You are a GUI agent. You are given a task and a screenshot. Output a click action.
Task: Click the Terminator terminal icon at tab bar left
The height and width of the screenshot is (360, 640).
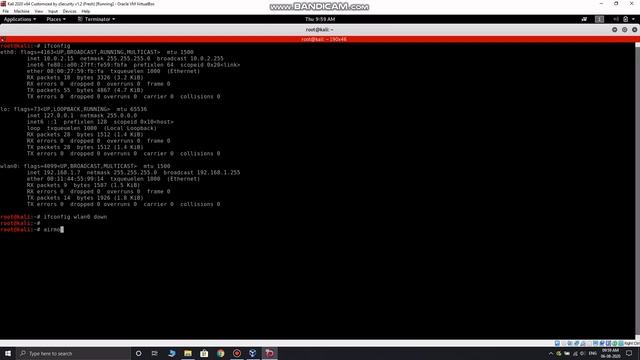point(3,39)
